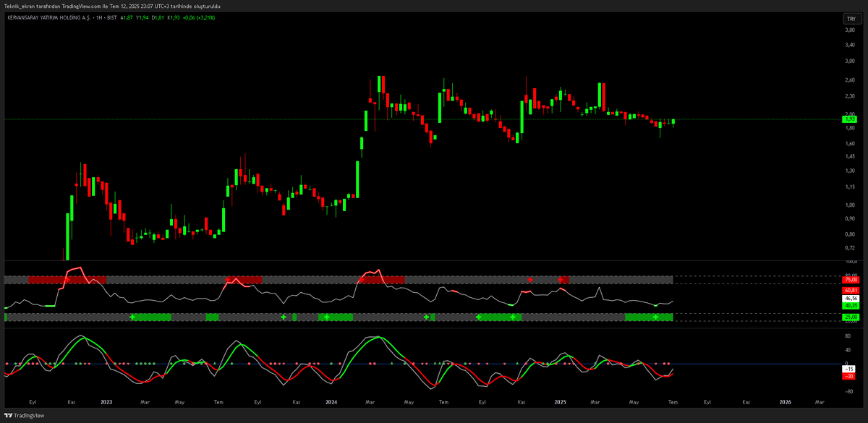Click the 3,00 price scale level
The width and height of the screenshot is (868, 423).
pos(849,61)
